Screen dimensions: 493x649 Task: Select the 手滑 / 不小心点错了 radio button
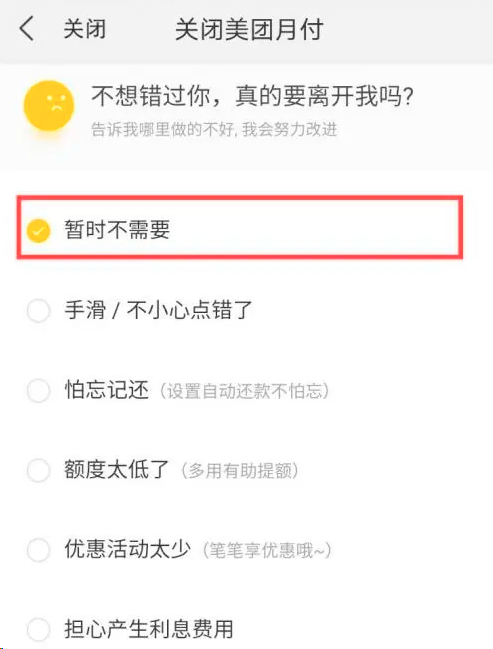(x=38, y=310)
